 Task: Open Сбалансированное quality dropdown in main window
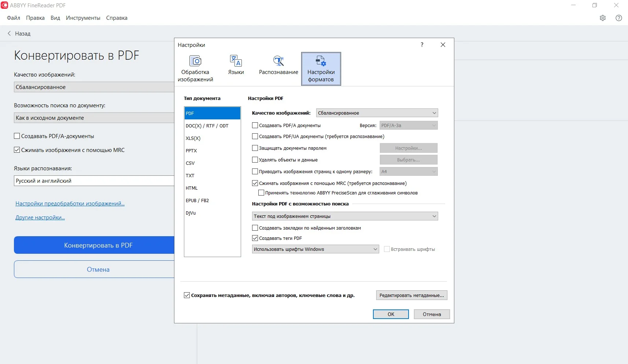94,87
